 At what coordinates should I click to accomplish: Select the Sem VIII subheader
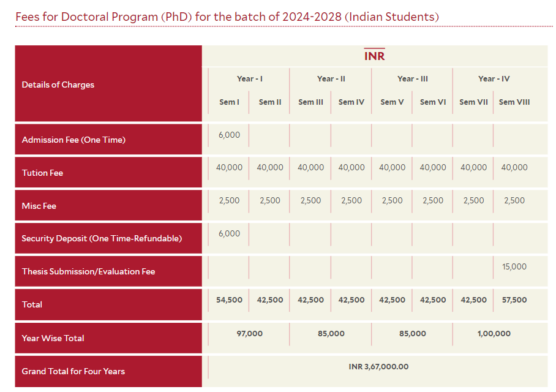pos(514,102)
